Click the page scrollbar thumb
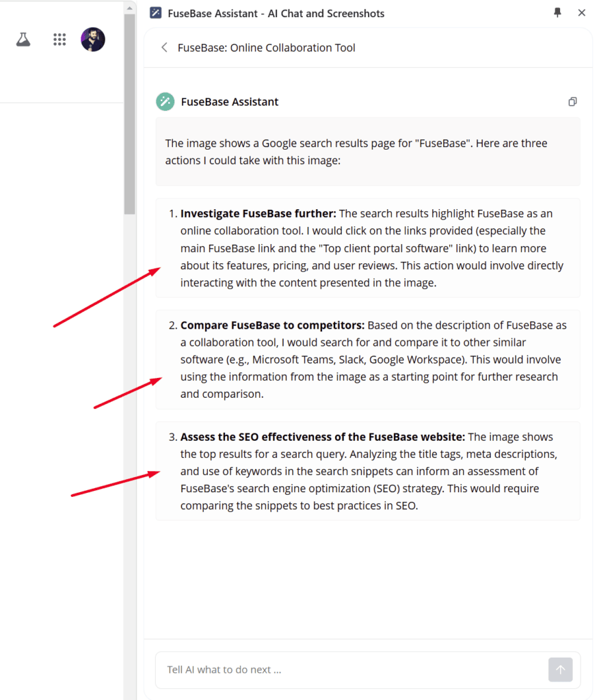This screenshot has height=700, width=599. [129, 114]
